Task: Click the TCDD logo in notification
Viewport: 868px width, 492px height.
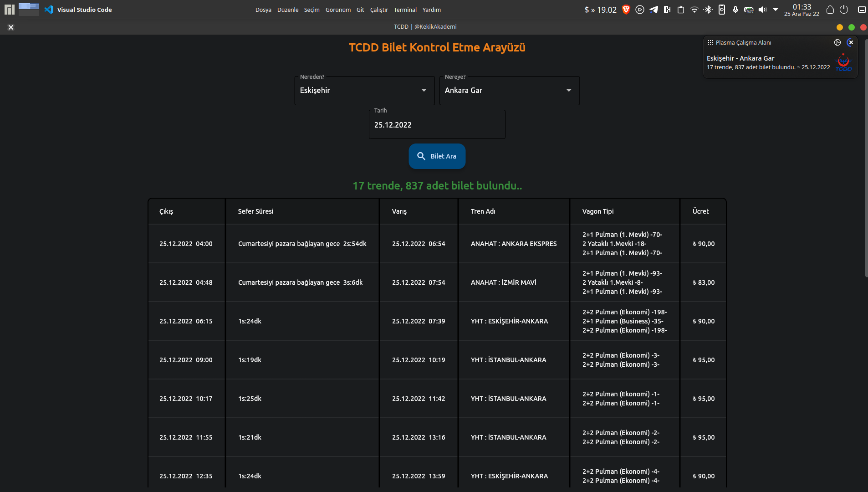Action: pyautogui.click(x=843, y=62)
